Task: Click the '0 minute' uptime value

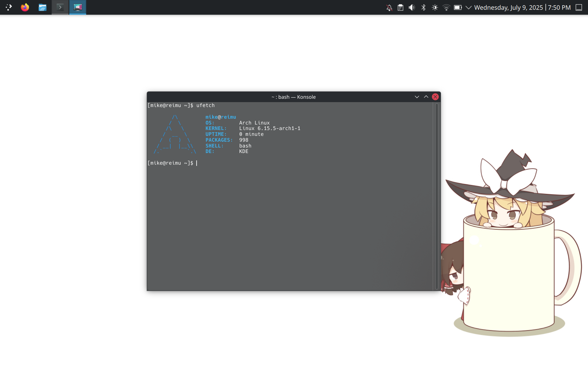Action: coord(251,134)
